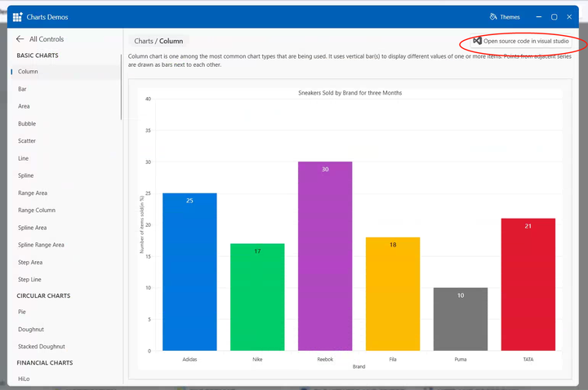This screenshot has width=588, height=390.
Task: Select the Bar chart item
Action: coord(22,89)
